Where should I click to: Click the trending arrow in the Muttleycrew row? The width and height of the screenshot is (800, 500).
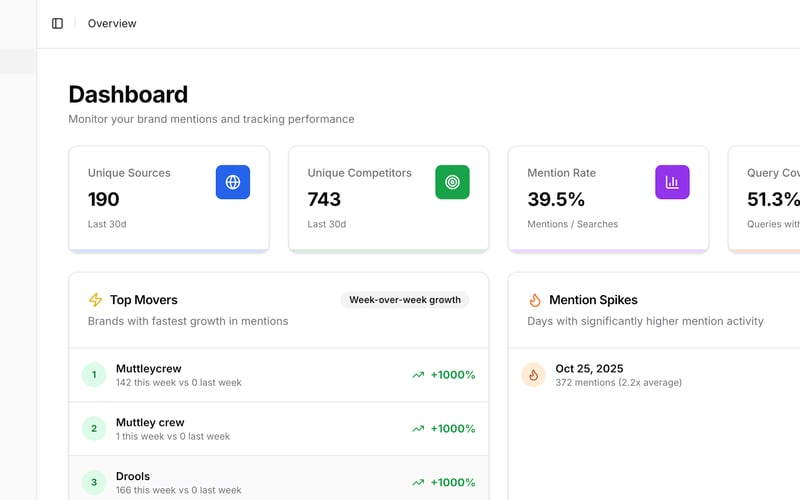pyautogui.click(x=418, y=375)
